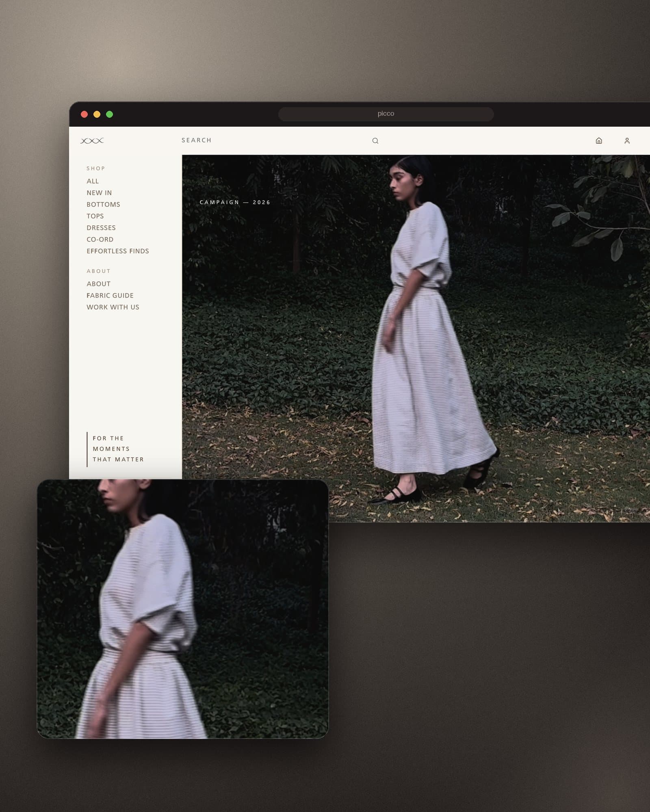View the DRESSES category
The width and height of the screenshot is (650, 812).
click(101, 228)
